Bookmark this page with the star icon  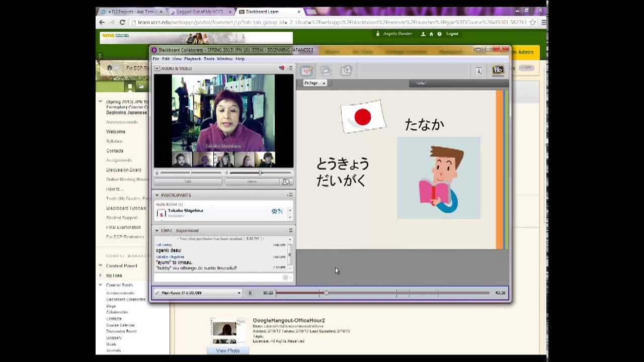(533, 22)
